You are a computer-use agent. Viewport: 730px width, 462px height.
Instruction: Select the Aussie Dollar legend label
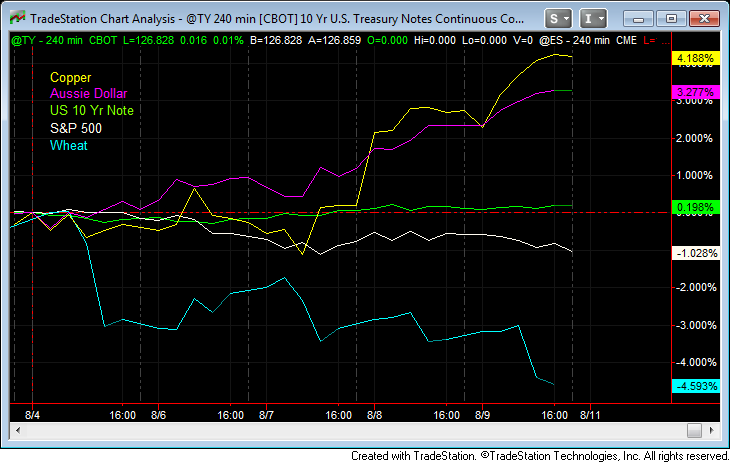pos(88,94)
